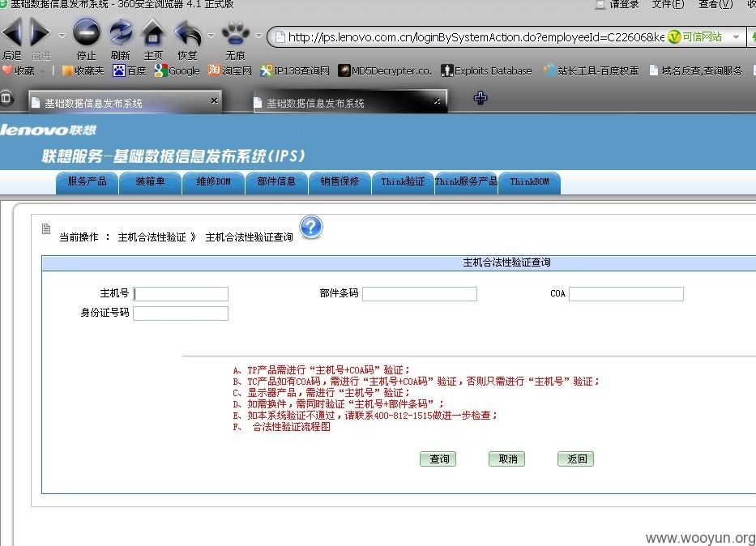The width and height of the screenshot is (756, 546).
Task: Close the second browser tab
Action: tap(437, 100)
